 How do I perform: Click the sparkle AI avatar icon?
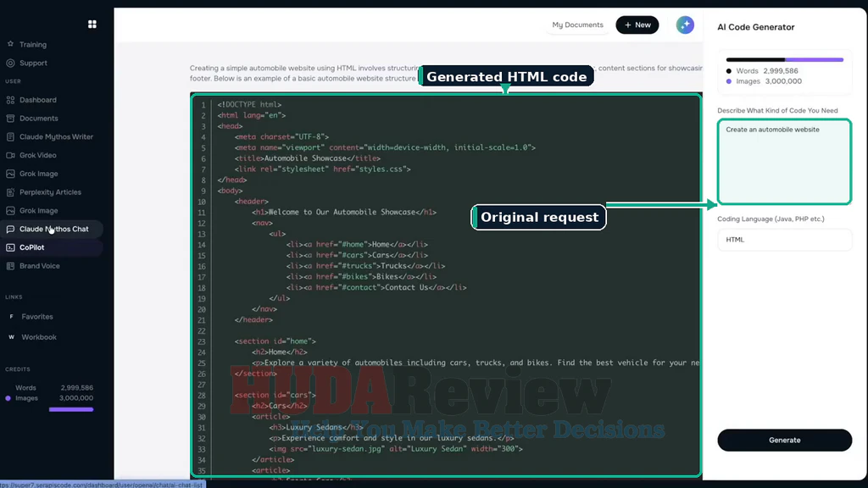coord(685,25)
